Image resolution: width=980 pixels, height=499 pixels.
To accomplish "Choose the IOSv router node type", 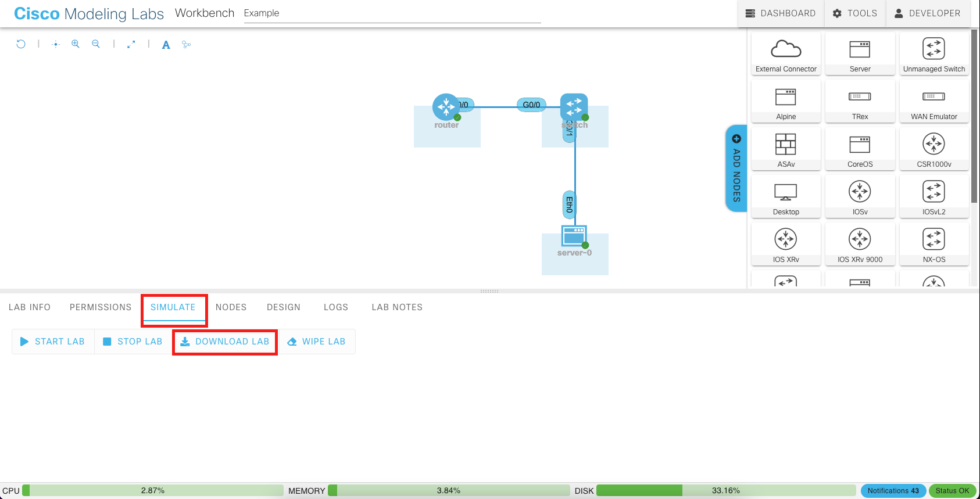I will click(x=860, y=196).
